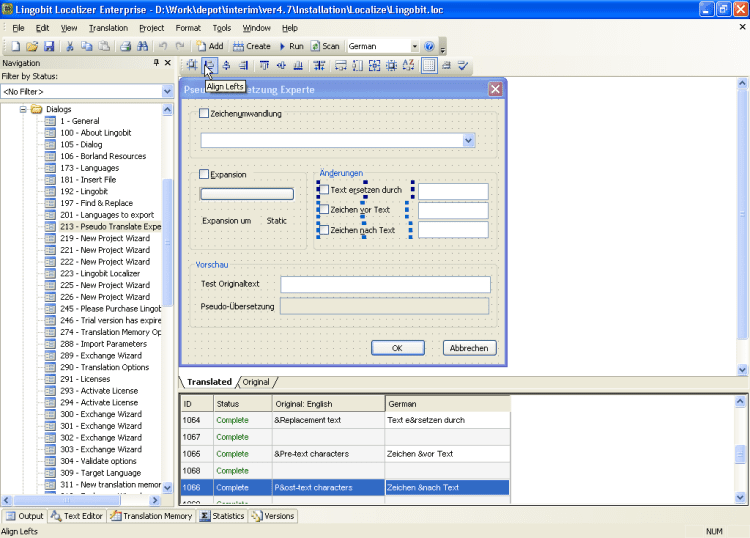Click the Cut scissors icon
This screenshot has height=538, width=750.
pyautogui.click(x=70, y=46)
